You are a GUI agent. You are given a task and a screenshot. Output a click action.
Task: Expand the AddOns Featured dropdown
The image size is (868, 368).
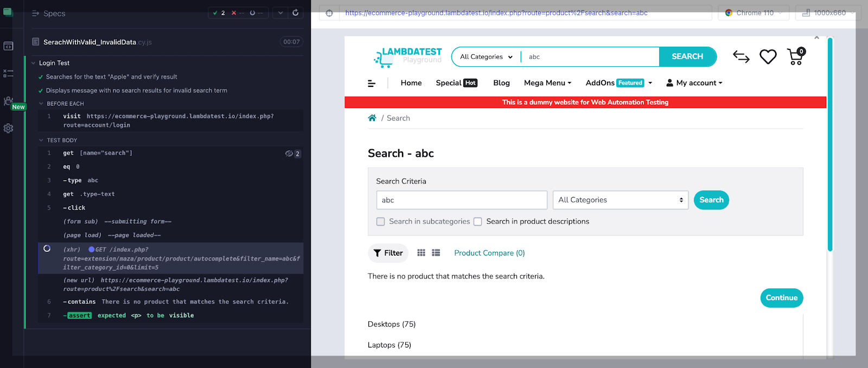[618, 83]
